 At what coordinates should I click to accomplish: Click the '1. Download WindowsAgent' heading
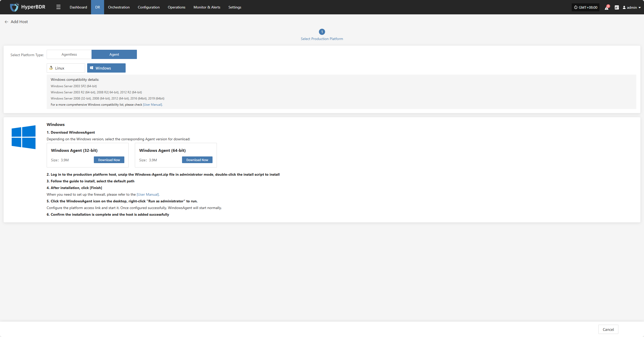[x=71, y=132]
